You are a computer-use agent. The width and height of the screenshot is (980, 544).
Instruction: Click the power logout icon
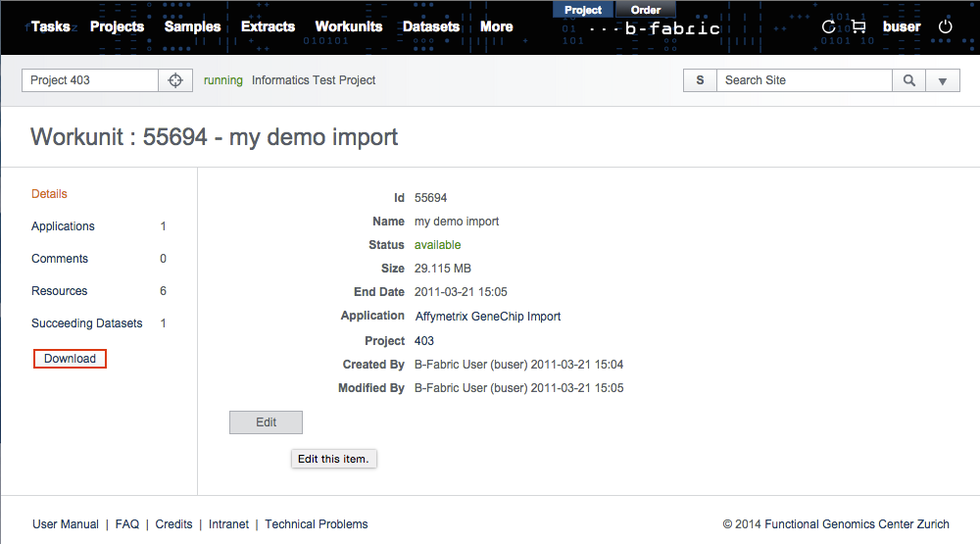coord(946,27)
